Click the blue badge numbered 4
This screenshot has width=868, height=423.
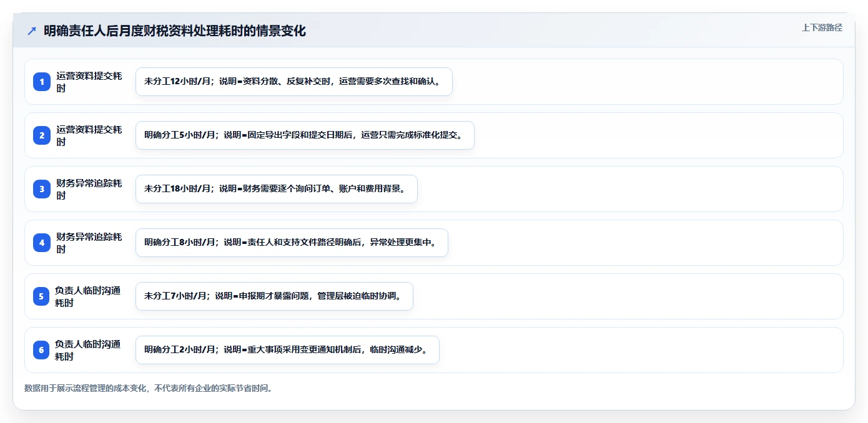coord(42,243)
